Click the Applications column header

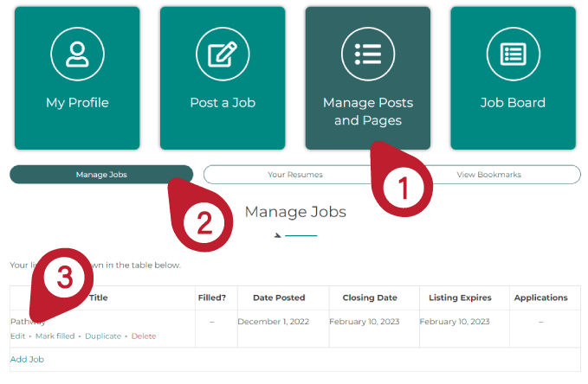pos(540,298)
